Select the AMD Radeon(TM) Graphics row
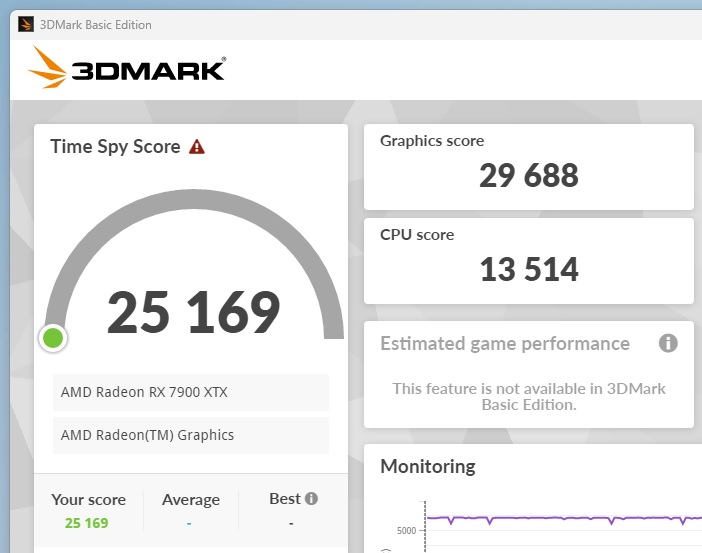The height and width of the screenshot is (553, 702). pos(190,435)
